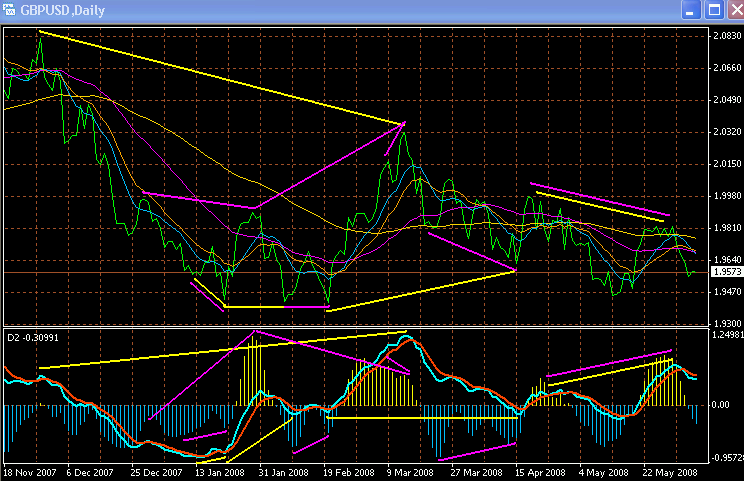Close the GBPUSD Daily chart window
The width and height of the screenshot is (744, 482).
736,9
